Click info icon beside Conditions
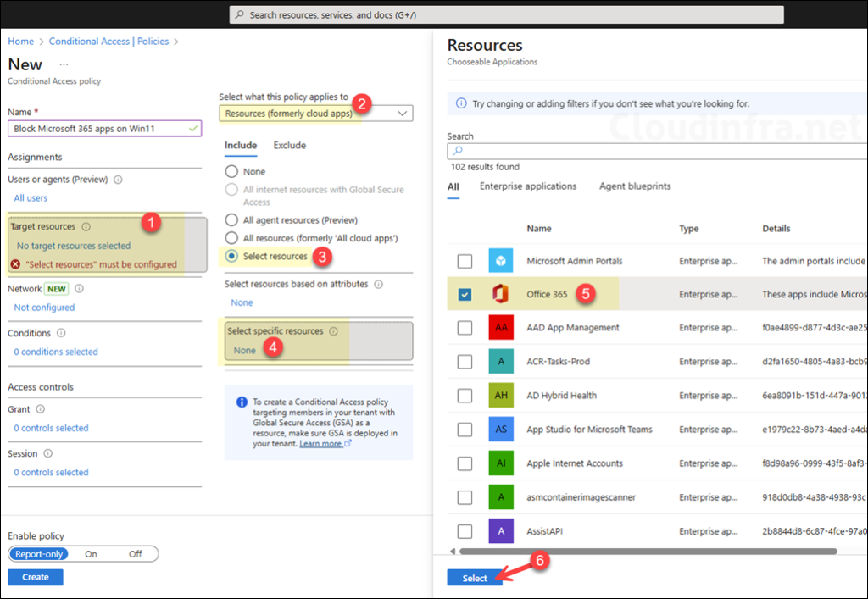 (x=61, y=333)
